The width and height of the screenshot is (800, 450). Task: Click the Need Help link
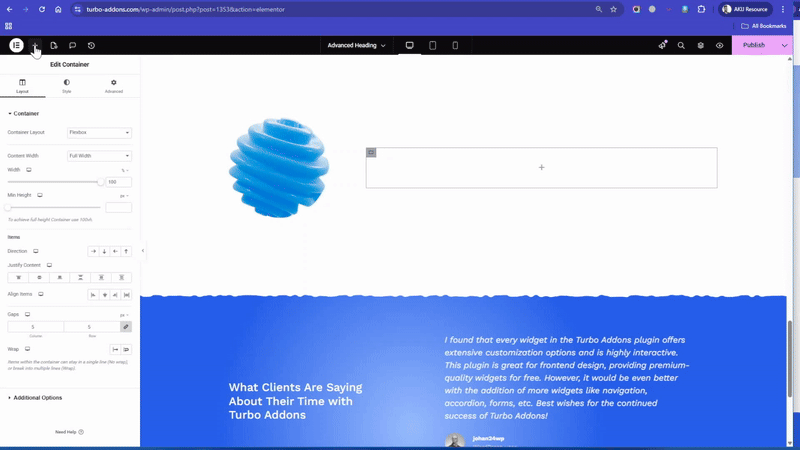(69, 432)
